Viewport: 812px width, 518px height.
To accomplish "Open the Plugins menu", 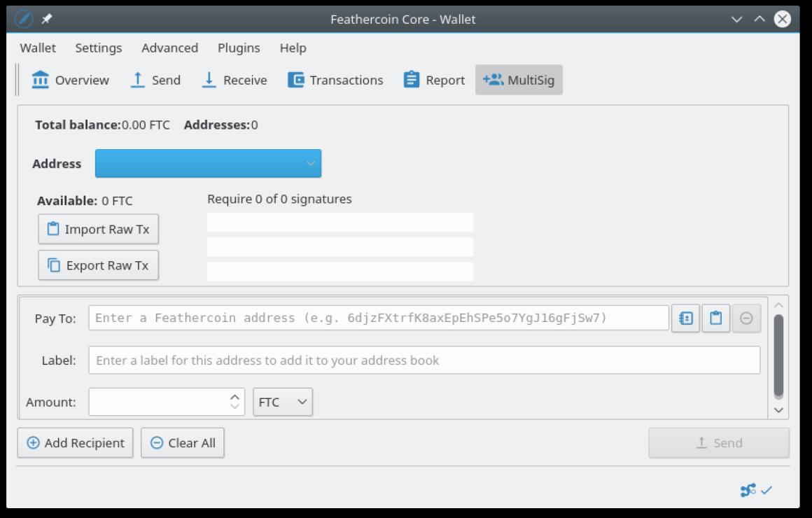I will coord(239,48).
